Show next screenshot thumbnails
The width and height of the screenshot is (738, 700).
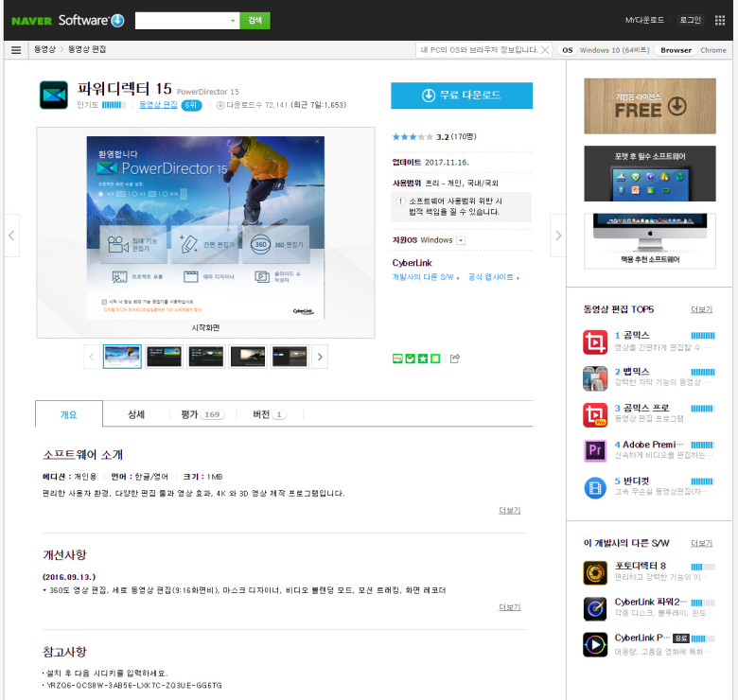pos(320,357)
